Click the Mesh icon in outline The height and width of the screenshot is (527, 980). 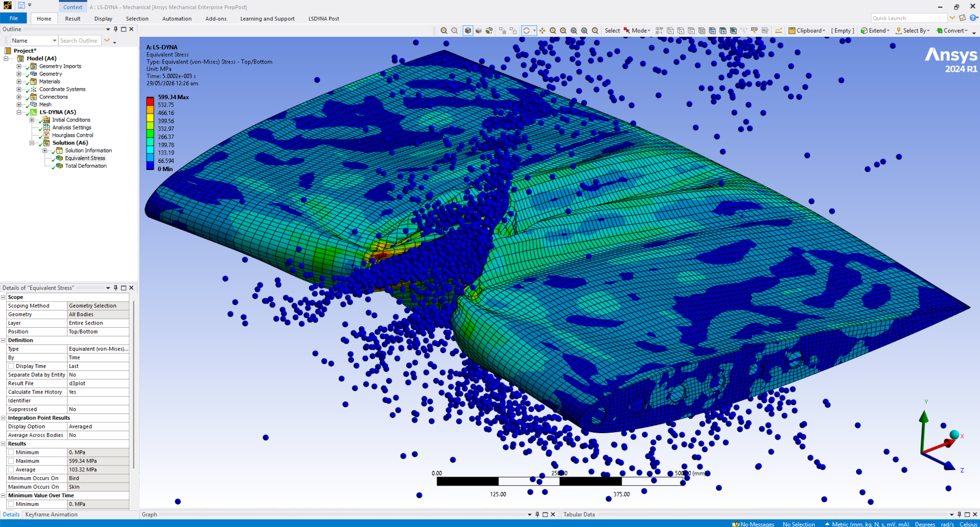[x=34, y=104]
